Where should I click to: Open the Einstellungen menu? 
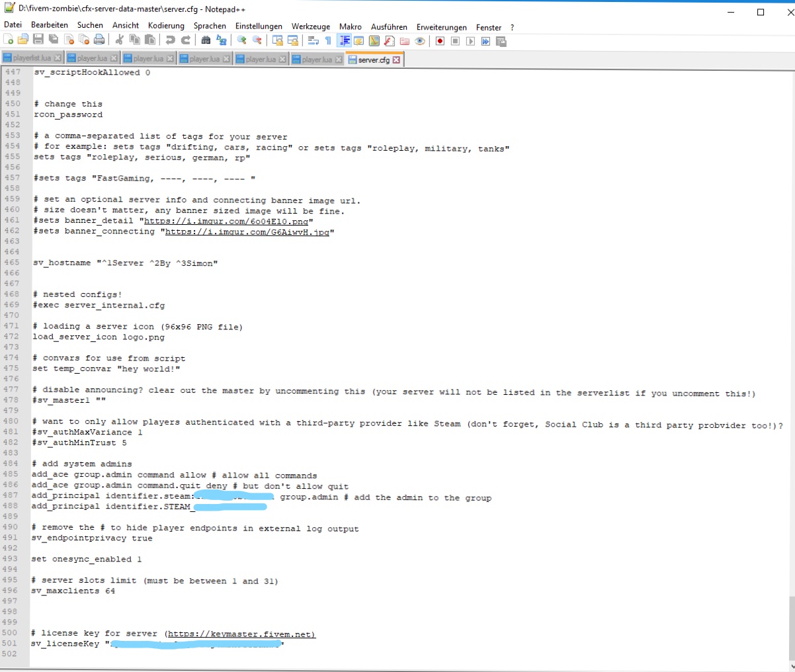(x=259, y=26)
